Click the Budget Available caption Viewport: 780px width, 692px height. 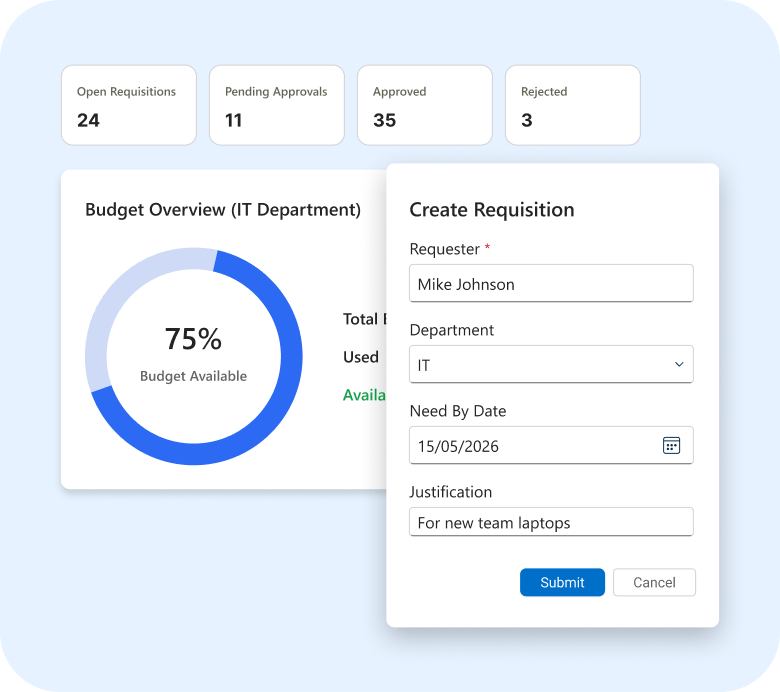click(194, 376)
